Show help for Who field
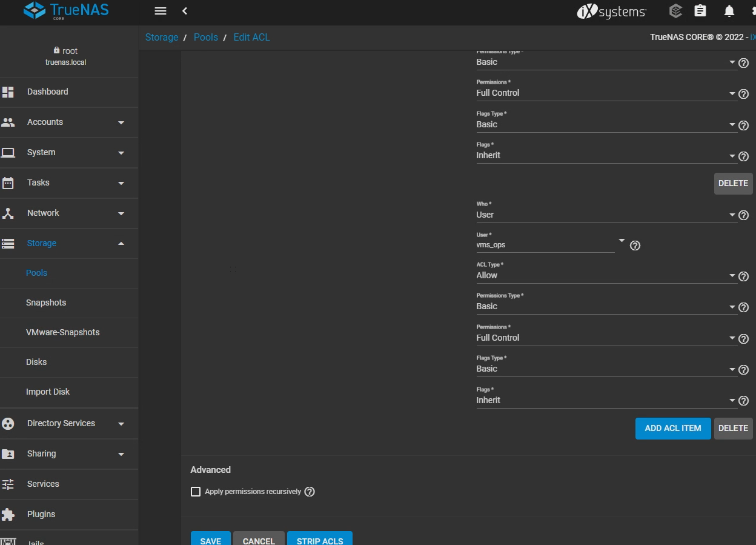The width and height of the screenshot is (756, 545). click(x=744, y=215)
